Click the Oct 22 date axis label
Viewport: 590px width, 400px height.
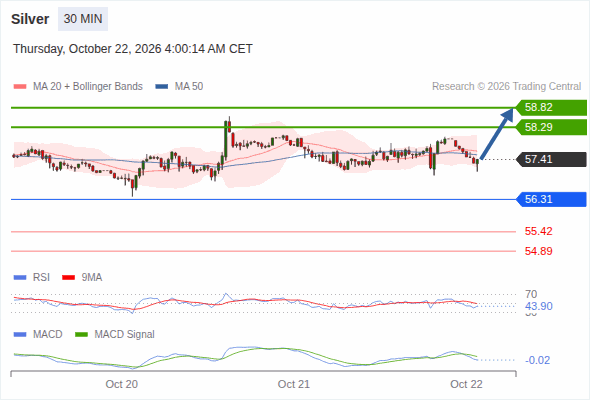tap(466, 384)
